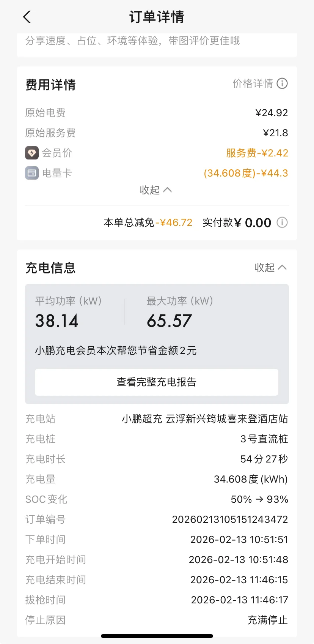Tap the 电量卡 deduction amount

tap(246, 173)
